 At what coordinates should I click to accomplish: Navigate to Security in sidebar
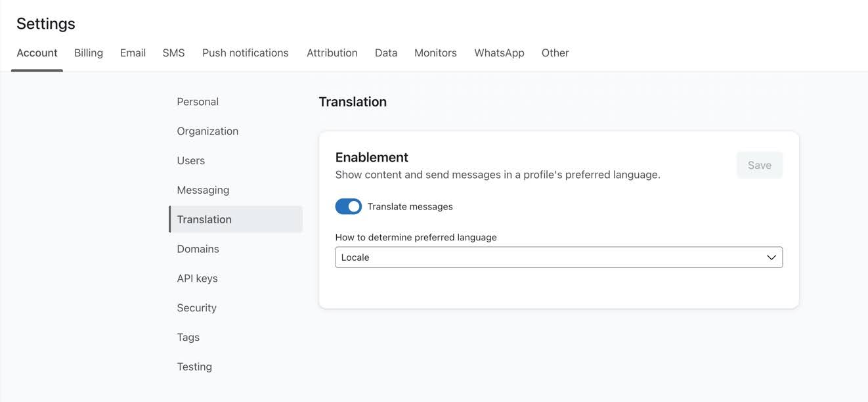pos(196,308)
